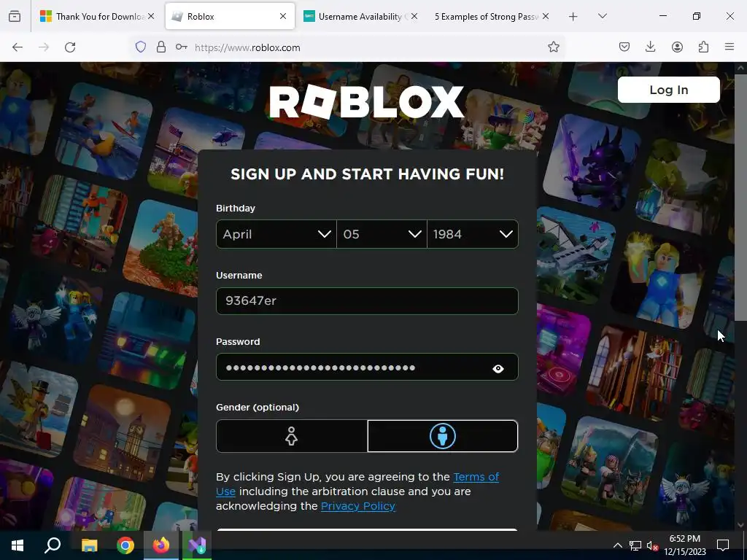Open the Downloads panel

pos(650,47)
